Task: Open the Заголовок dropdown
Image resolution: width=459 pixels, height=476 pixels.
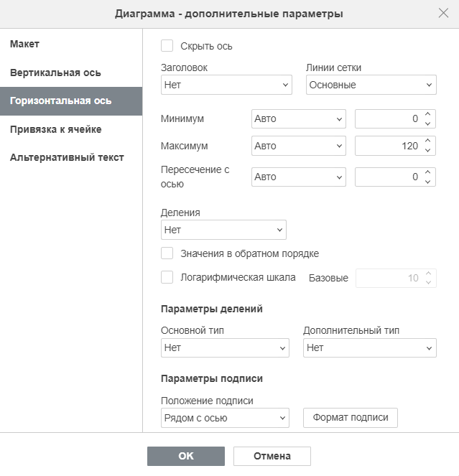Action: pos(226,85)
